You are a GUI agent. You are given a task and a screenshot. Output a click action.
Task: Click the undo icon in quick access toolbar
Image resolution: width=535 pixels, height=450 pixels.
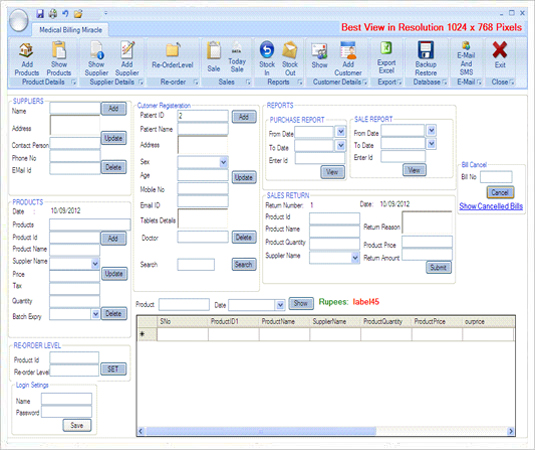coord(65,14)
